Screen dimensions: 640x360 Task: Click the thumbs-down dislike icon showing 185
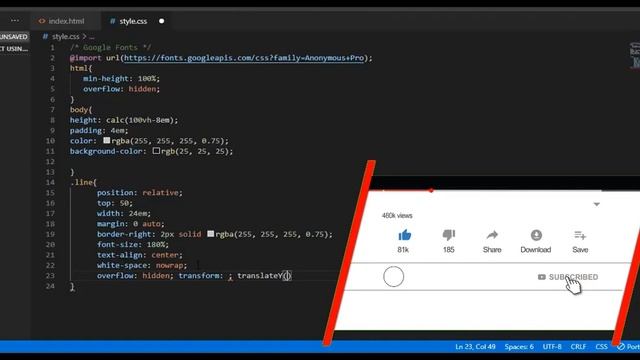coord(449,235)
